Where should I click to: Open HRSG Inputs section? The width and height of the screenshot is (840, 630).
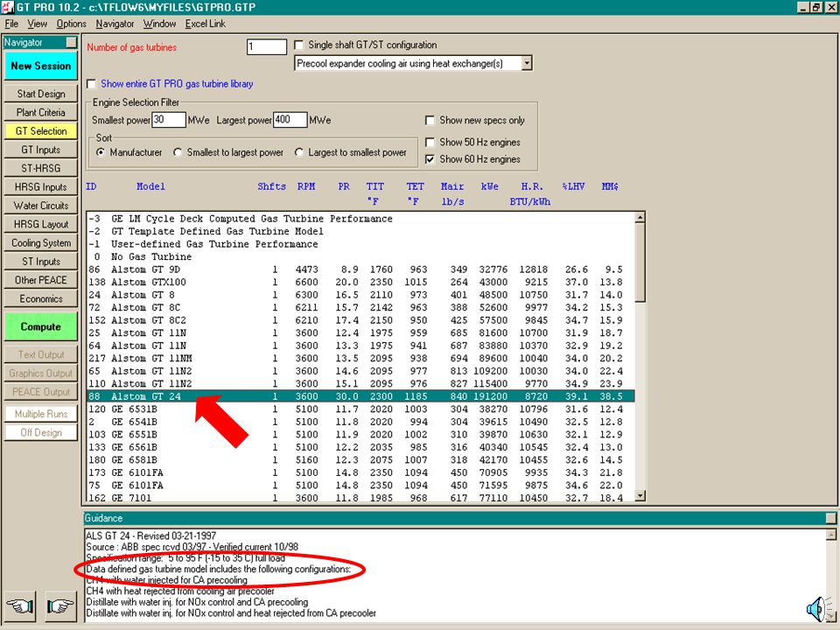(x=41, y=187)
